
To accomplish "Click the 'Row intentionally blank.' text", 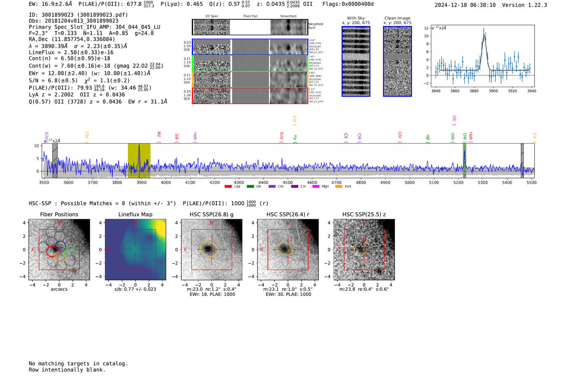I will pos(67,370).
